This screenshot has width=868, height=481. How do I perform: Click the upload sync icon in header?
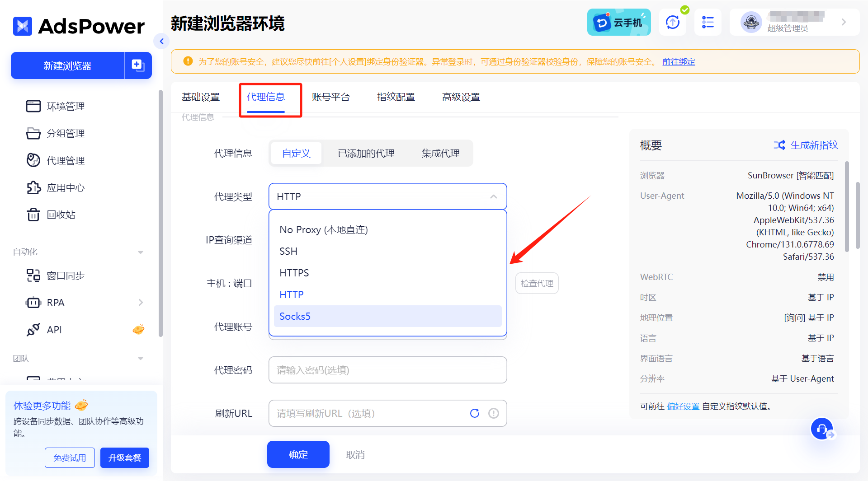(672, 22)
